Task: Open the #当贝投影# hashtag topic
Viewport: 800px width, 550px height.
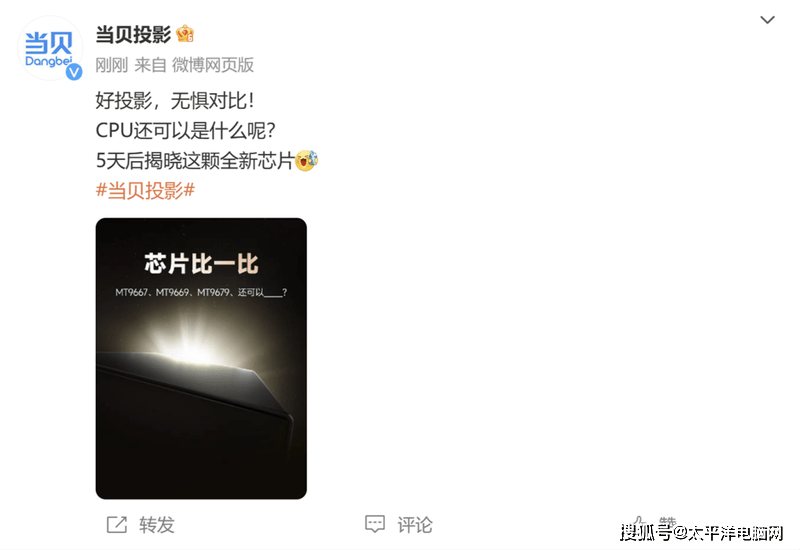Action: click(x=145, y=191)
